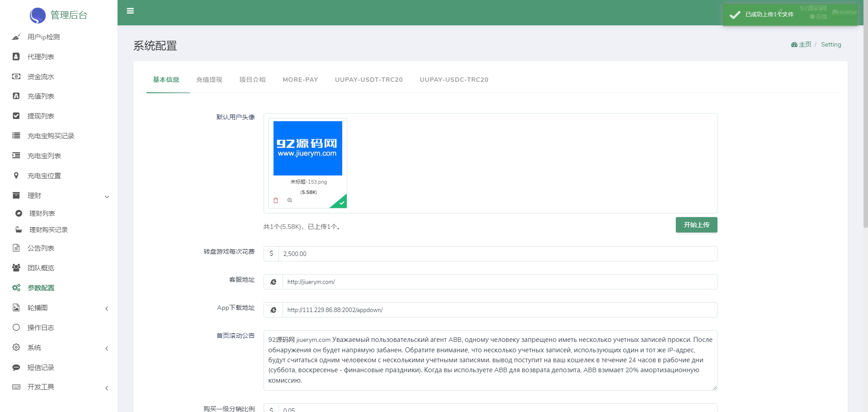
Task: Expand the 开发工具 submenu arrow
Action: coord(107,388)
